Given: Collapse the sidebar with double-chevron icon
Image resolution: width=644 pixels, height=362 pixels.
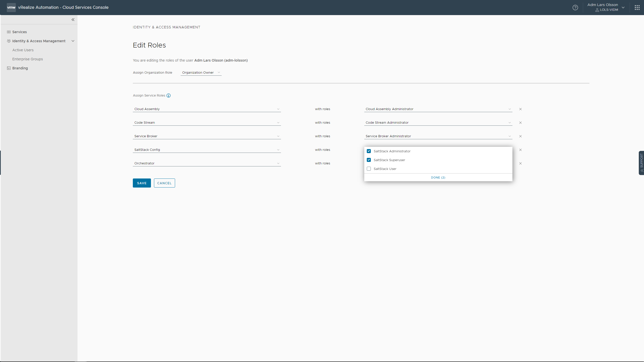Looking at the screenshot, I should pos(73,20).
